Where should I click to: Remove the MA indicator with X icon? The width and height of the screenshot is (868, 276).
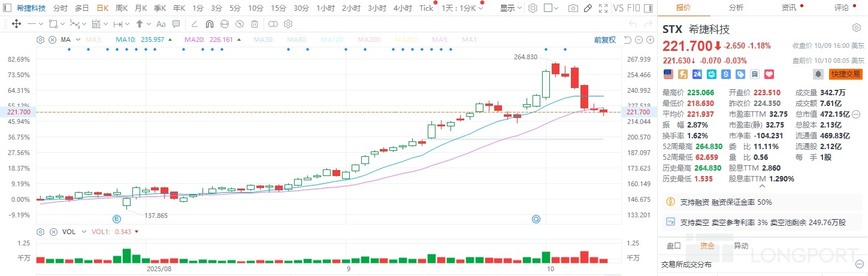pyautogui.click(x=52, y=40)
